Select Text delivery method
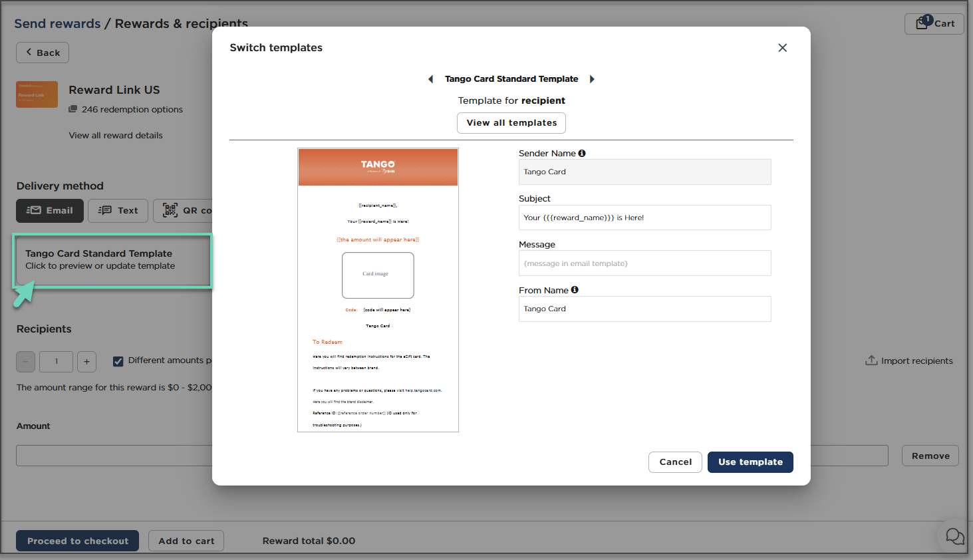 point(118,211)
